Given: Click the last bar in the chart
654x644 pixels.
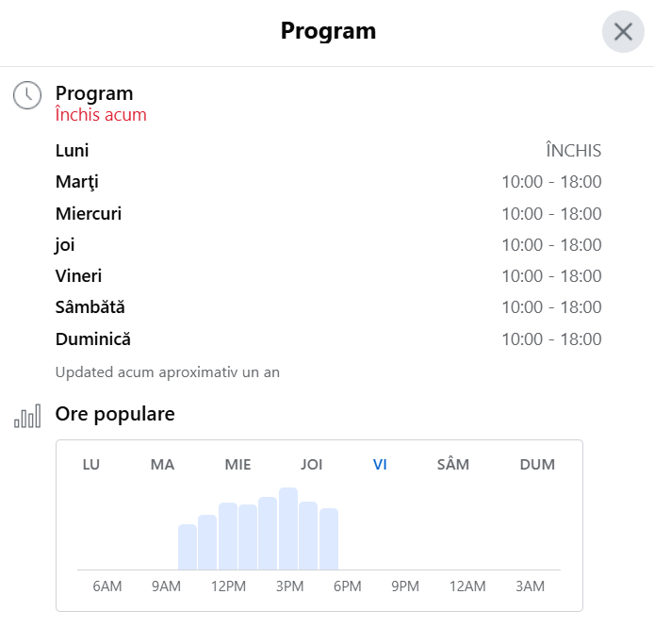Looking at the screenshot, I should (x=329, y=538).
